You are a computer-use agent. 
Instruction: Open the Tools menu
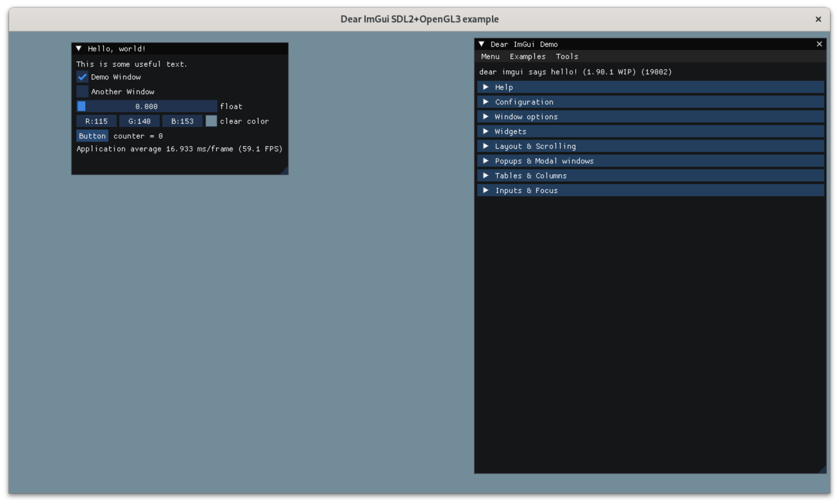pyautogui.click(x=567, y=57)
